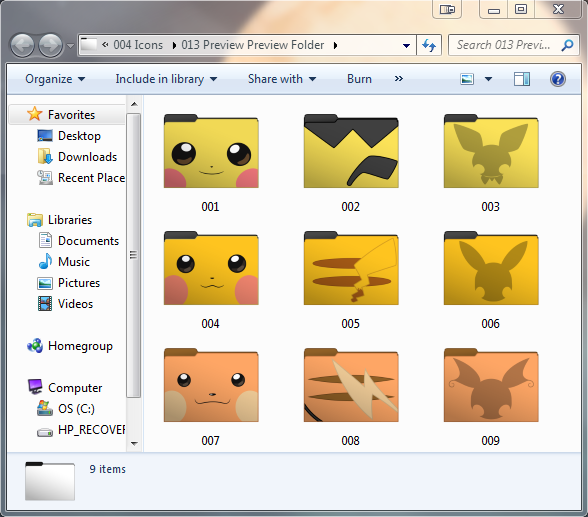Open the 004 Pikachu face folder

tap(211, 268)
